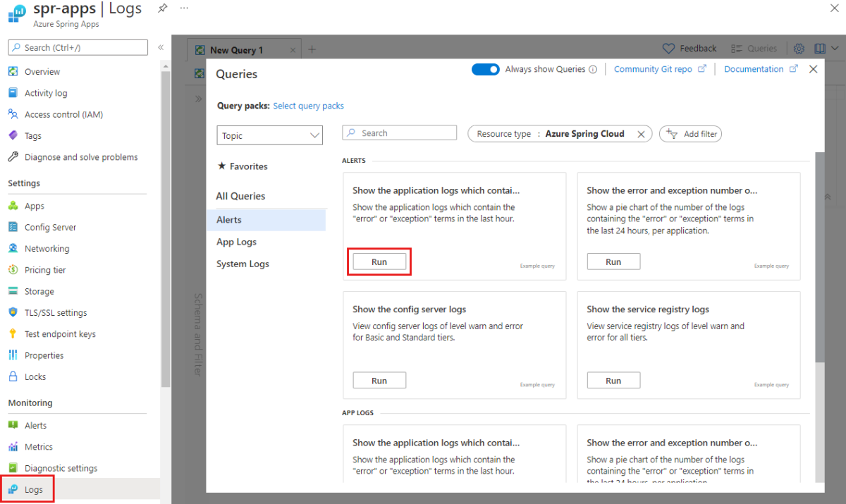Viewport: 846px width, 504px height.
Task: Click the Search box in Queries panel
Action: (400, 133)
